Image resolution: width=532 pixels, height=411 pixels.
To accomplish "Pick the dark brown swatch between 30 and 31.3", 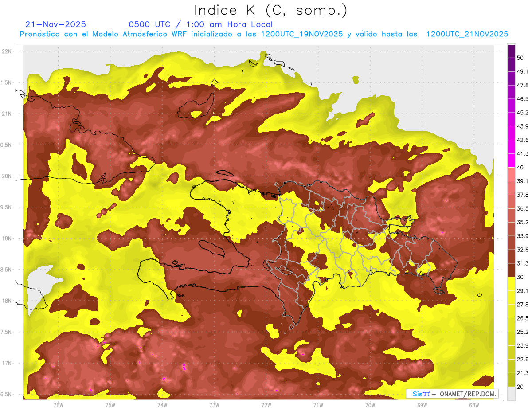I will click(x=512, y=270).
